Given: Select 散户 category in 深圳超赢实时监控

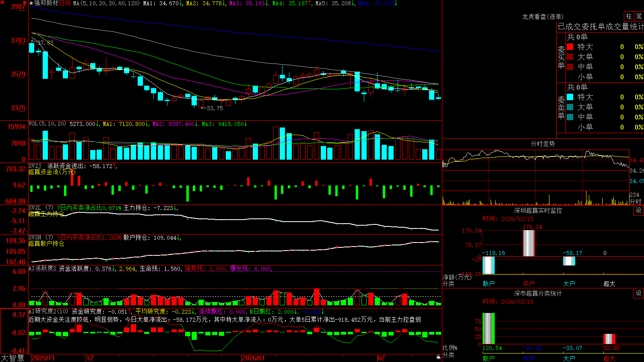Looking at the screenshot, I should click(489, 284).
